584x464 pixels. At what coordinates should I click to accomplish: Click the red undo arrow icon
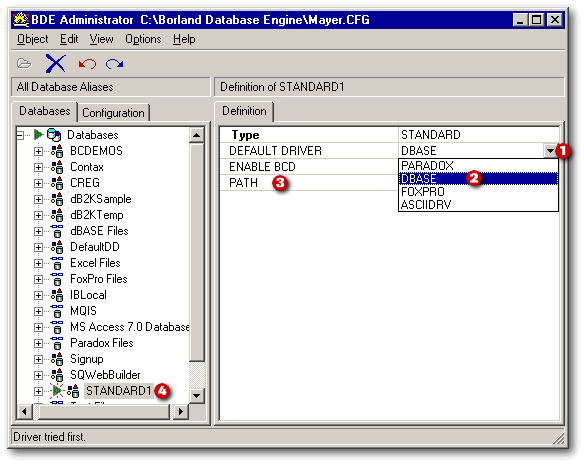coord(87,64)
